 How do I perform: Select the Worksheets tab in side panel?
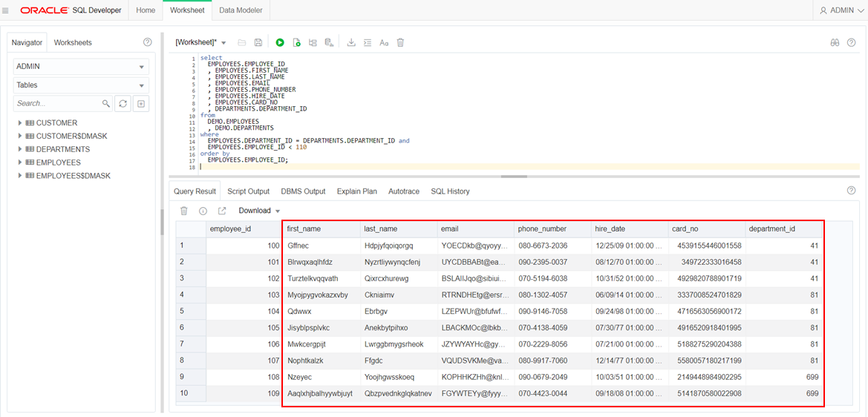click(73, 42)
